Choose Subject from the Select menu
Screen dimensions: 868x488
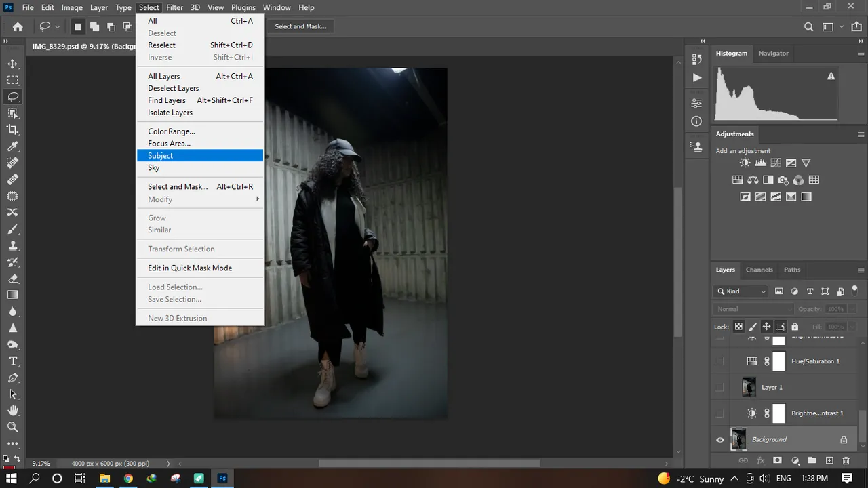coord(200,155)
